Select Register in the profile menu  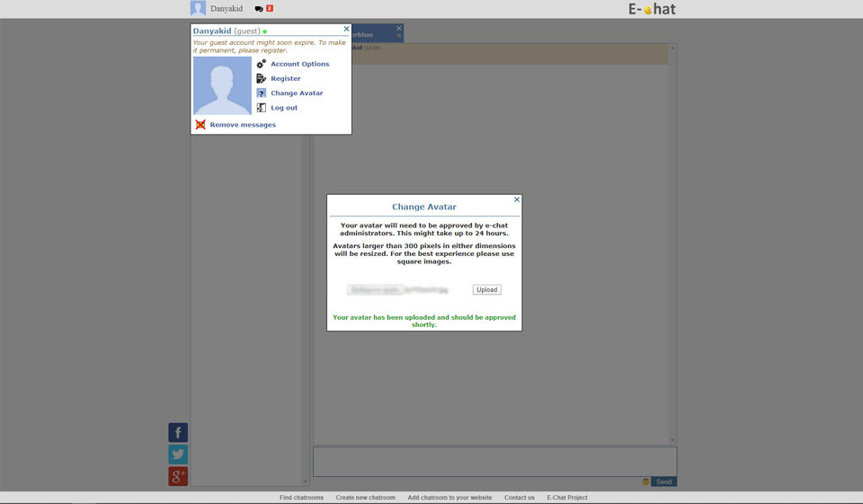click(x=286, y=79)
